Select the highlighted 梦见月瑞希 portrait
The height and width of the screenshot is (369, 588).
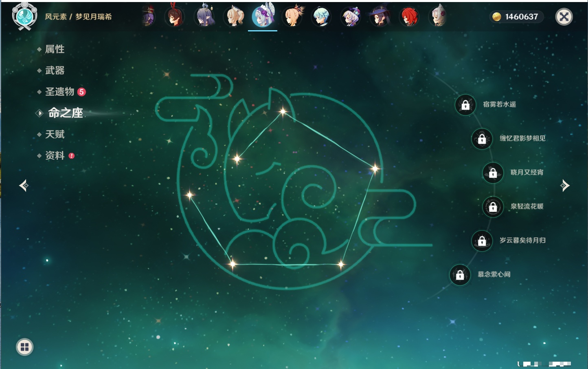click(x=263, y=16)
